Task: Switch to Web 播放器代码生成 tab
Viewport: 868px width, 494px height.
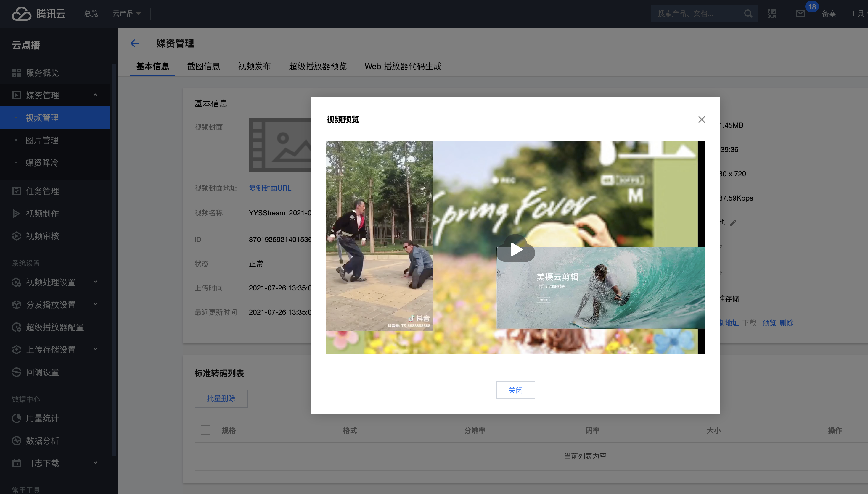Action: click(403, 66)
